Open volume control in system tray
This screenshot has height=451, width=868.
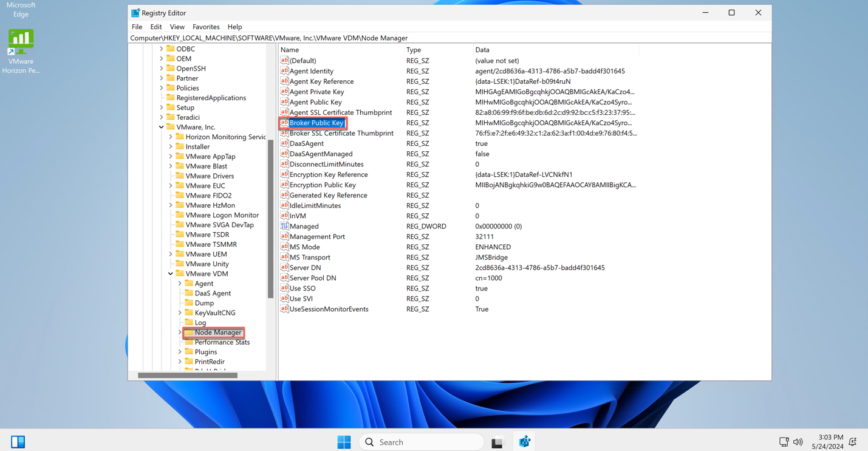click(798, 442)
